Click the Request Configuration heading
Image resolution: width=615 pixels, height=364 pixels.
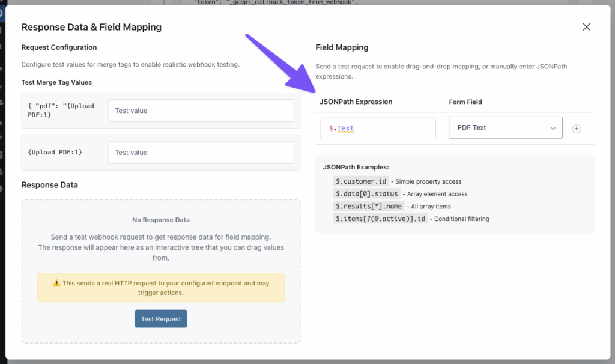point(58,47)
